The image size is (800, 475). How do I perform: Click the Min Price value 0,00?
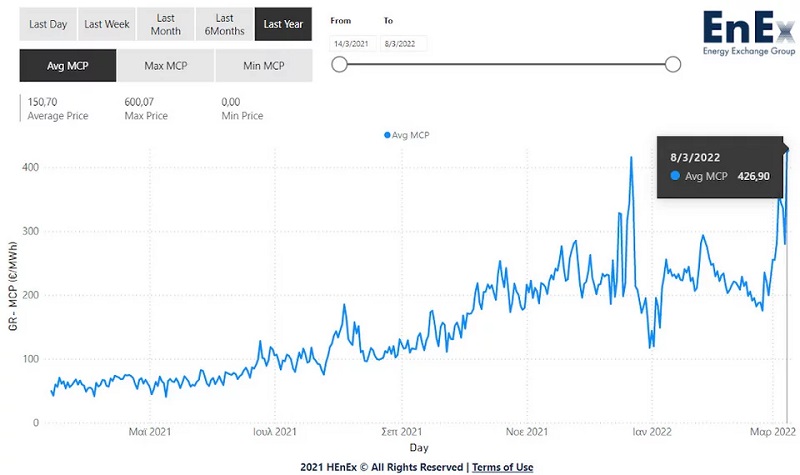(231, 102)
